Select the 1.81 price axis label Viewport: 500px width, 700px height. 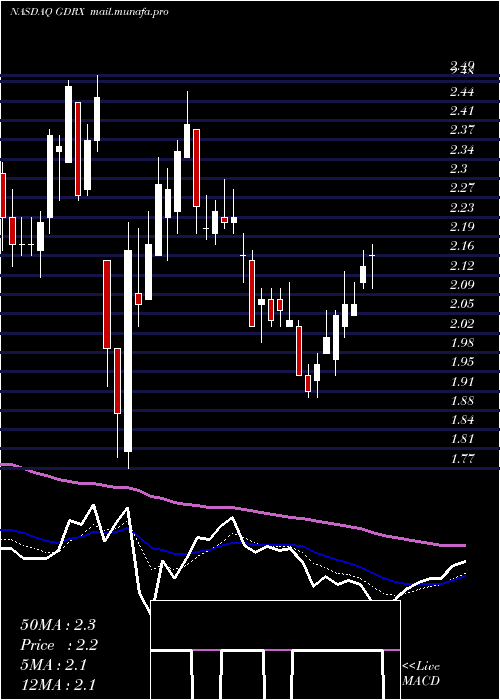coord(462,439)
